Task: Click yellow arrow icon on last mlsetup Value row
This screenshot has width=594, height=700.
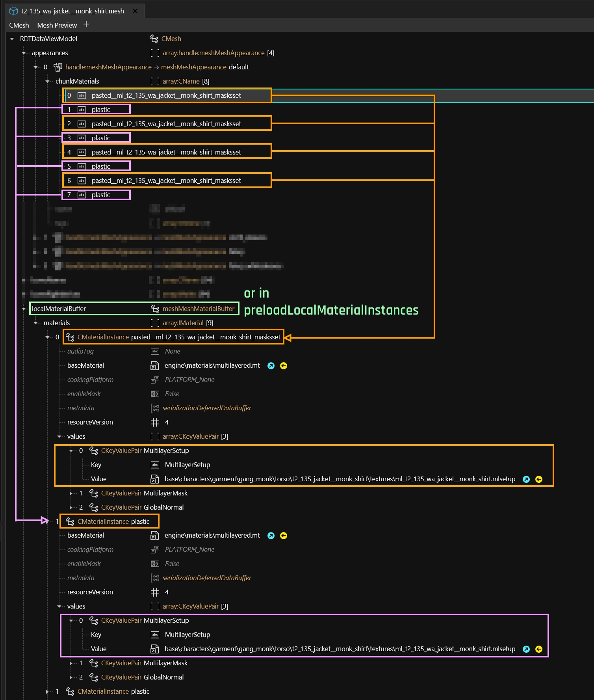Action: tap(539, 649)
